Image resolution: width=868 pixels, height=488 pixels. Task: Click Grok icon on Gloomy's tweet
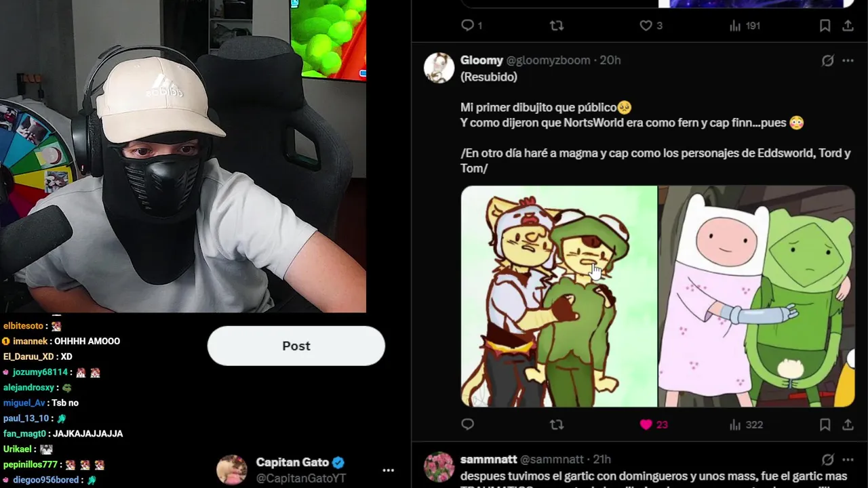coord(827,60)
